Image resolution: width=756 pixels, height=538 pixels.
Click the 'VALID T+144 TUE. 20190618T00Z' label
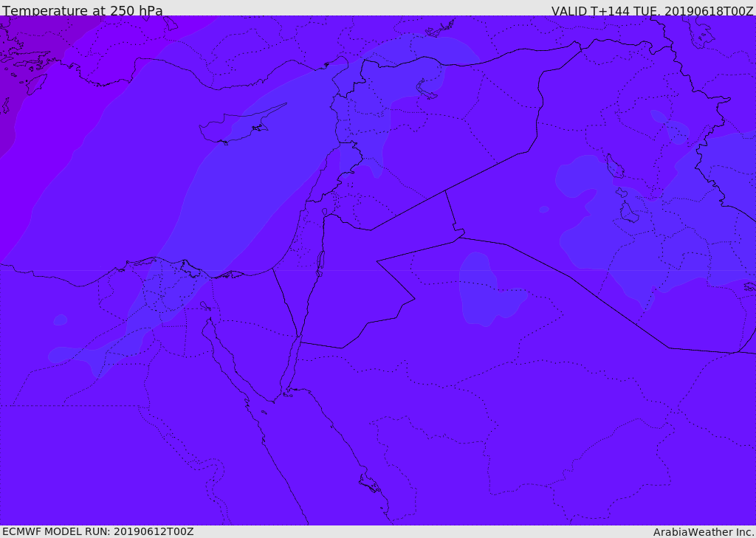(653, 10)
